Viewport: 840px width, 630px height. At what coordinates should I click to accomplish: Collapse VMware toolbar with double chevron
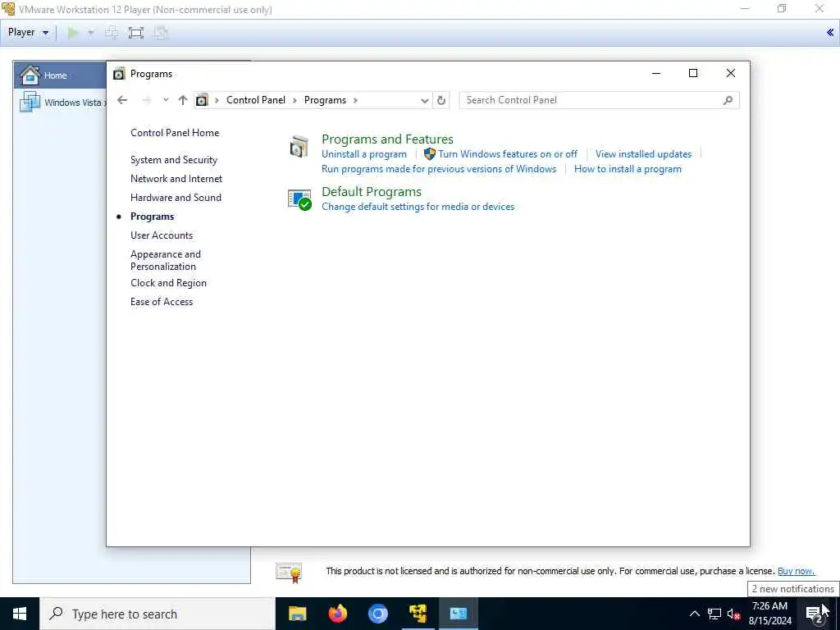tap(830, 33)
